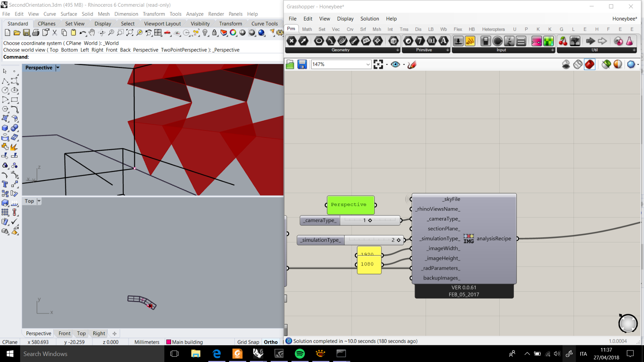Expand the Geometry panel in Grasshopper
Image resolution: width=644 pixels, height=362 pixels.
tap(398, 50)
